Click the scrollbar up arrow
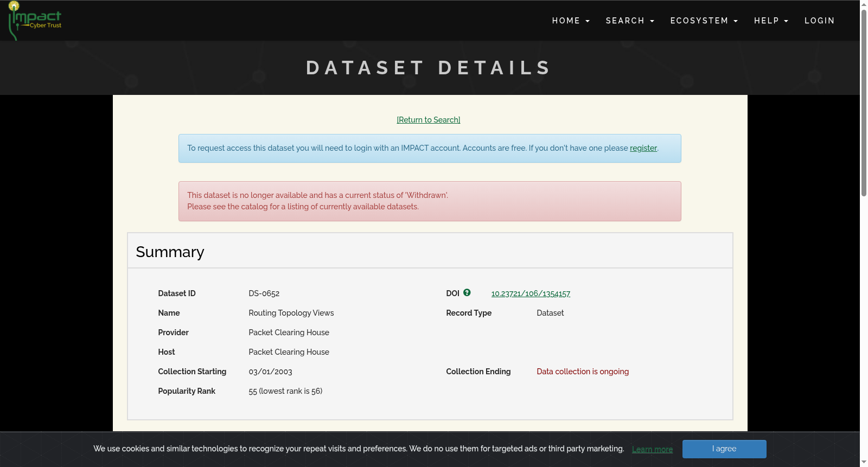The height and width of the screenshot is (467, 868). point(864,4)
